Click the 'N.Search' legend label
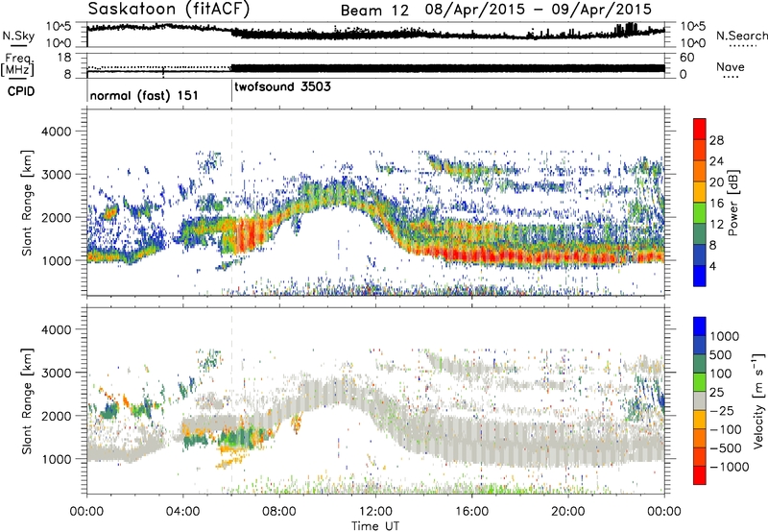The width and height of the screenshot is (768, 532). point(742,36)
